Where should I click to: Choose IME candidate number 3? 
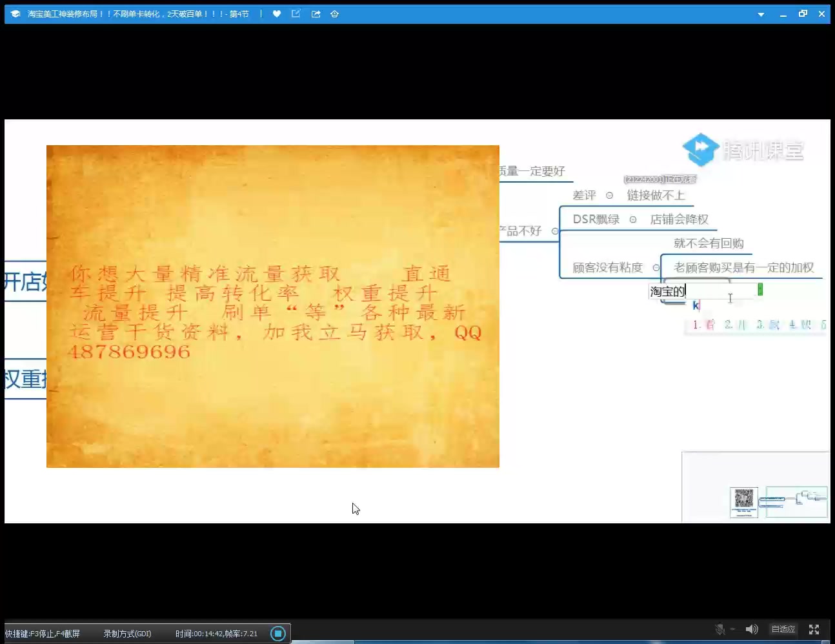768,325
